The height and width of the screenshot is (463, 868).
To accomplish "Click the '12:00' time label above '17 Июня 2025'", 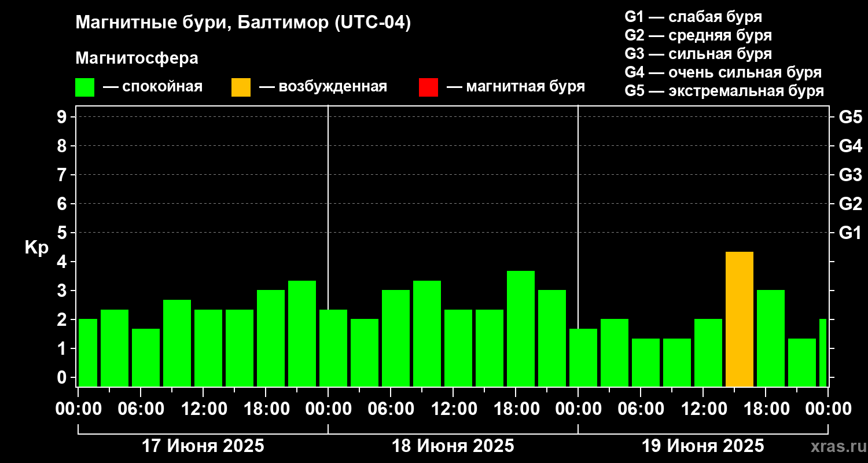I will [x=203, y=409].
